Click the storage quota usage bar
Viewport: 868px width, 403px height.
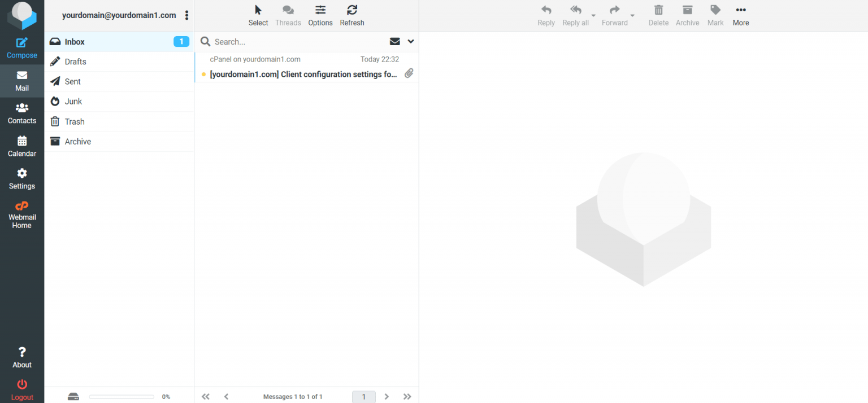click(x=121, y=396)
